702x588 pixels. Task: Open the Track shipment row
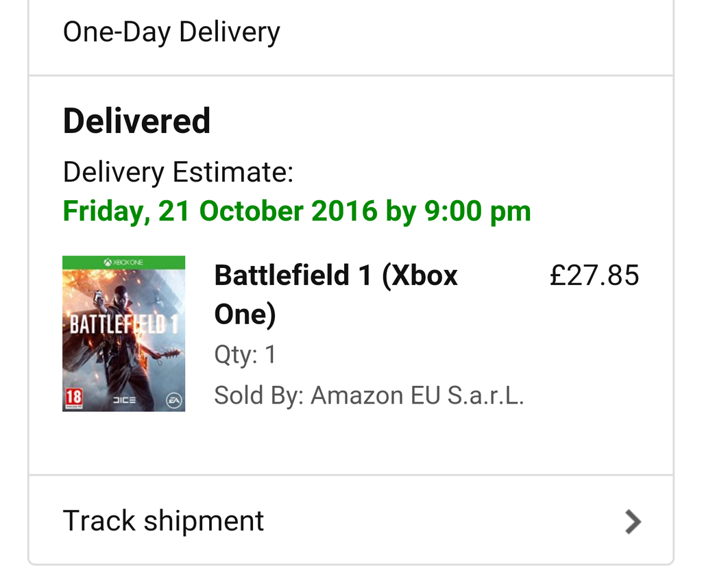[163, 521]
